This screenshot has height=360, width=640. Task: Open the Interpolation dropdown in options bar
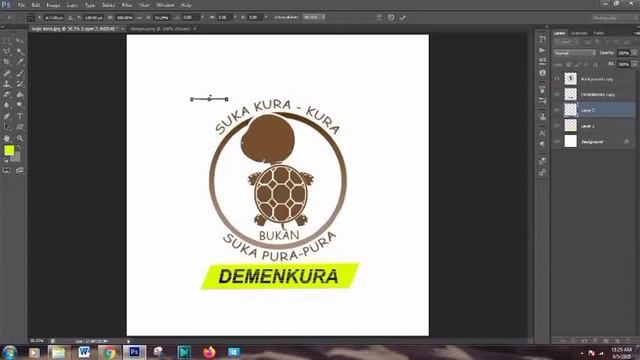coord(314,17)
